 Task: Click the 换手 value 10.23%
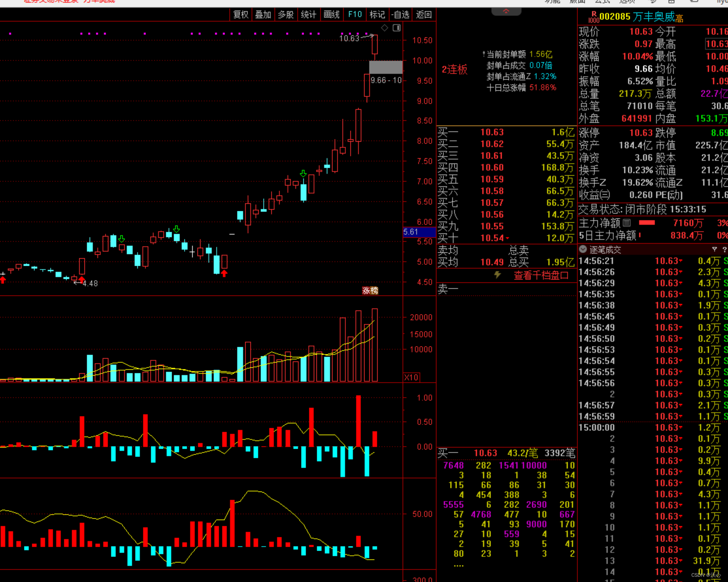637,170
